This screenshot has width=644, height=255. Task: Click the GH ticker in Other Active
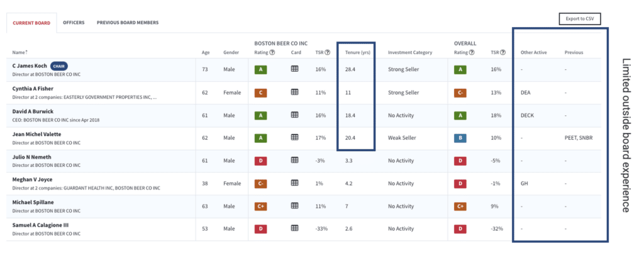524,183
